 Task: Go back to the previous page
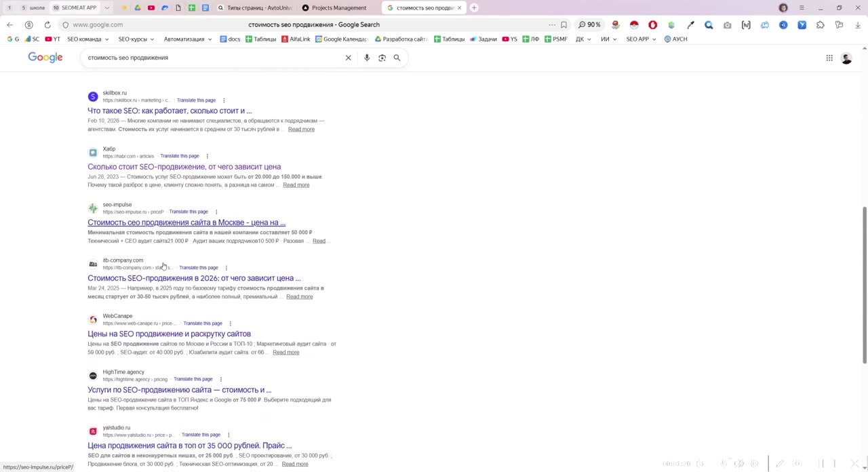click(9, 24)
